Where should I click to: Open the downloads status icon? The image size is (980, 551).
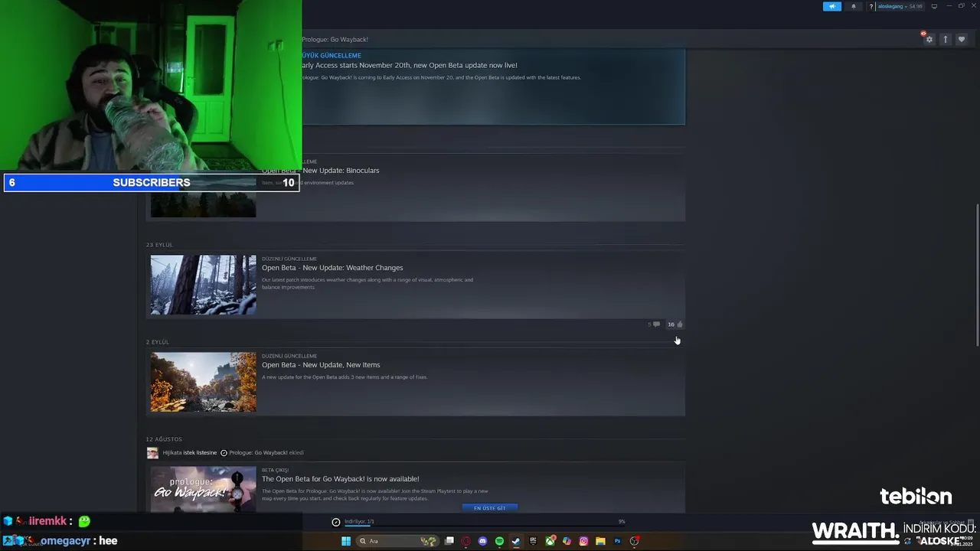(x=335, y=522)
